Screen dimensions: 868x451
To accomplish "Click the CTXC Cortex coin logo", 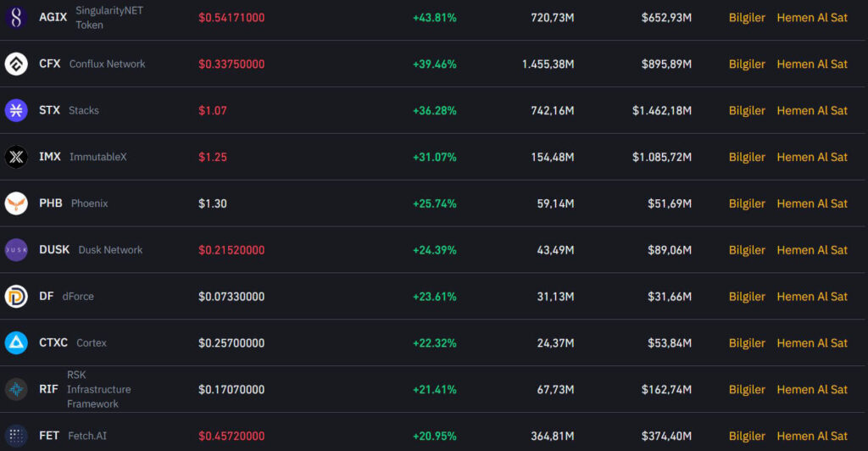I will [x=16, y=342].
